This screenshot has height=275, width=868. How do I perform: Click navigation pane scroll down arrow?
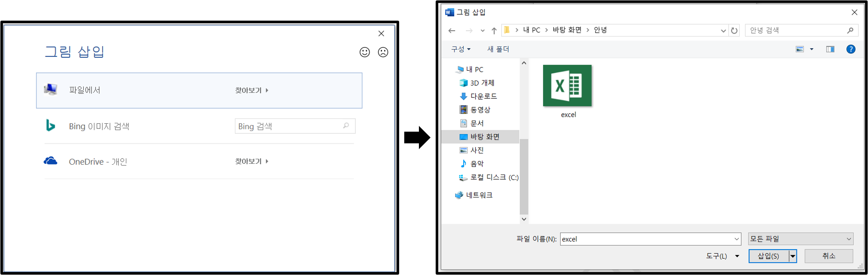click(x=524, y=219)
